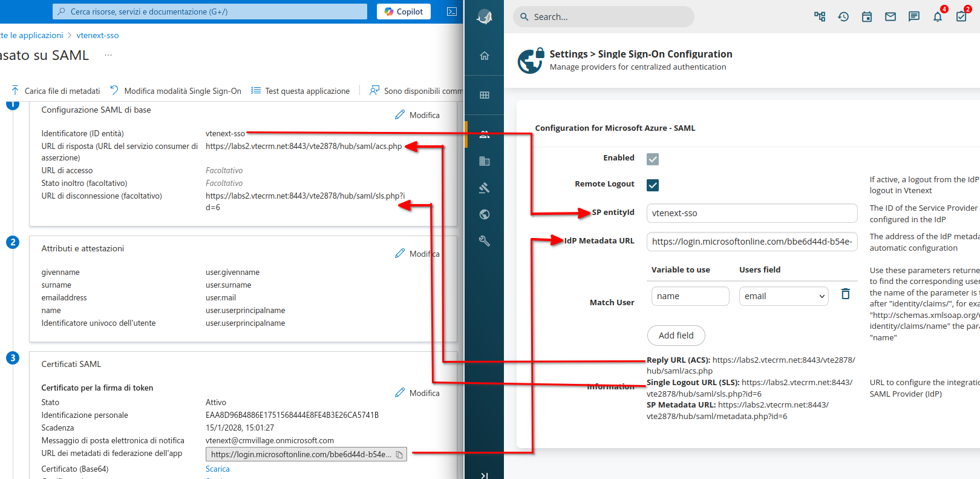Viewport: 980px width, 479px height.
Task: Open the globe icon in vtenext sidebar
Action: [x=485, y=214]
